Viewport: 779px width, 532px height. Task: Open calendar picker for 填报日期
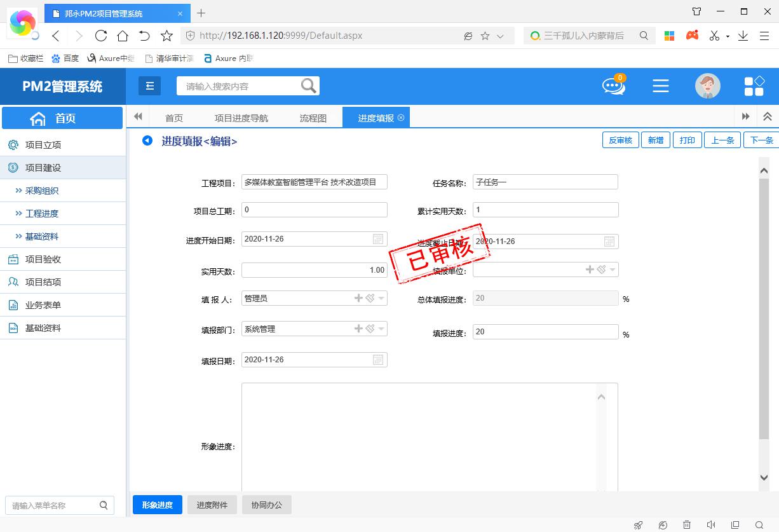point(378,360)
